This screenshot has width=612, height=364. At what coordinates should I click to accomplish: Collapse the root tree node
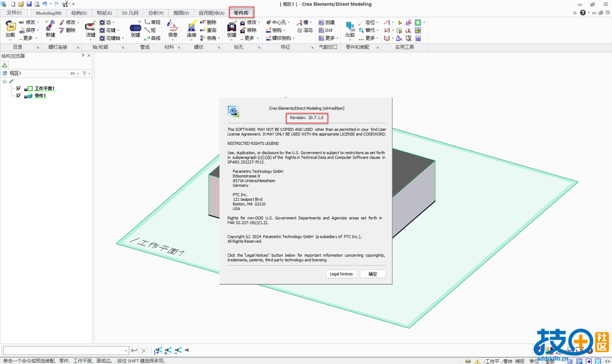pyautogui.click(x=4, y=81)
